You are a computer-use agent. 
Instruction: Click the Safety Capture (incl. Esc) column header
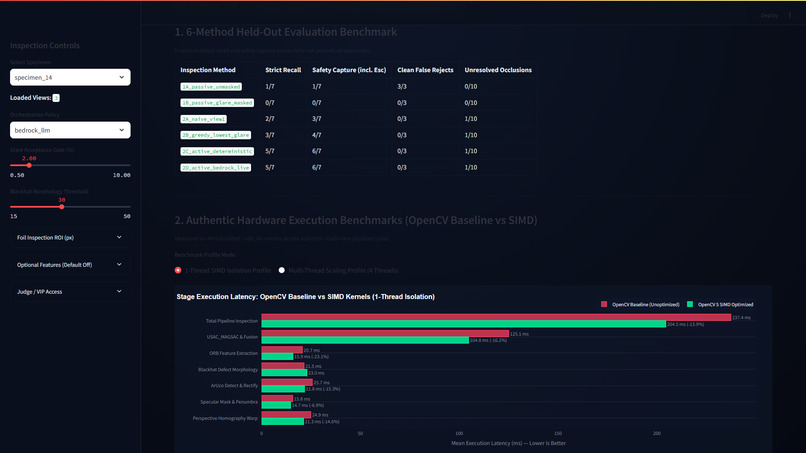pyautogui.click(x=349, y=70)
